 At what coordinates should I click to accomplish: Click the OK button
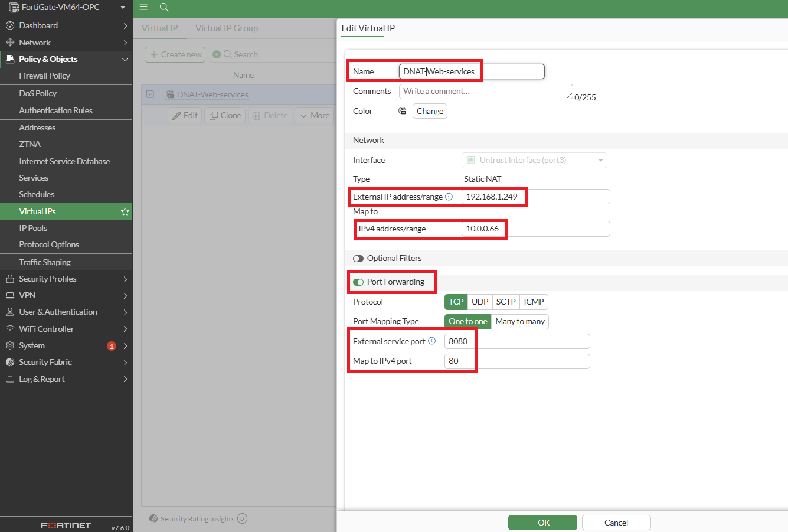(542, 523)
